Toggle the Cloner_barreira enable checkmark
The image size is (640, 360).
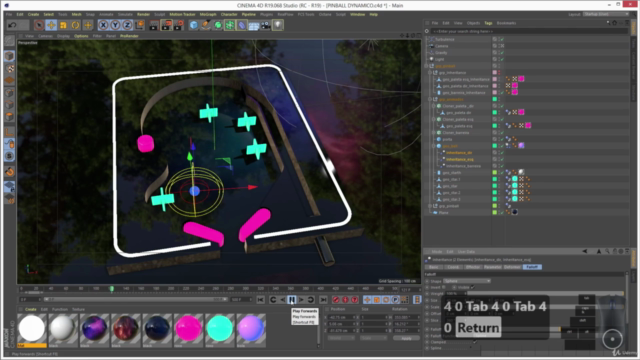(502, 132)
